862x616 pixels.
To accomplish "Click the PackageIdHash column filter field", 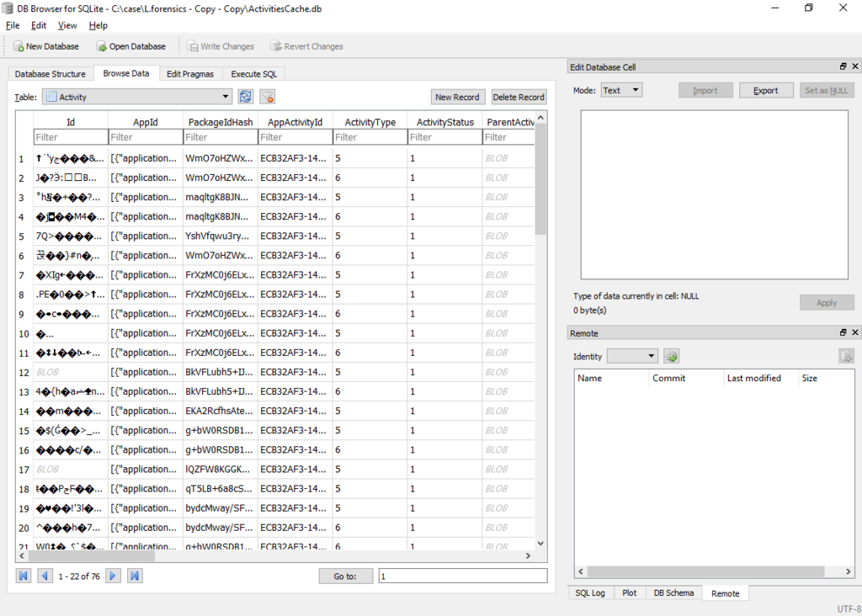I will click(x=221, y=137).
